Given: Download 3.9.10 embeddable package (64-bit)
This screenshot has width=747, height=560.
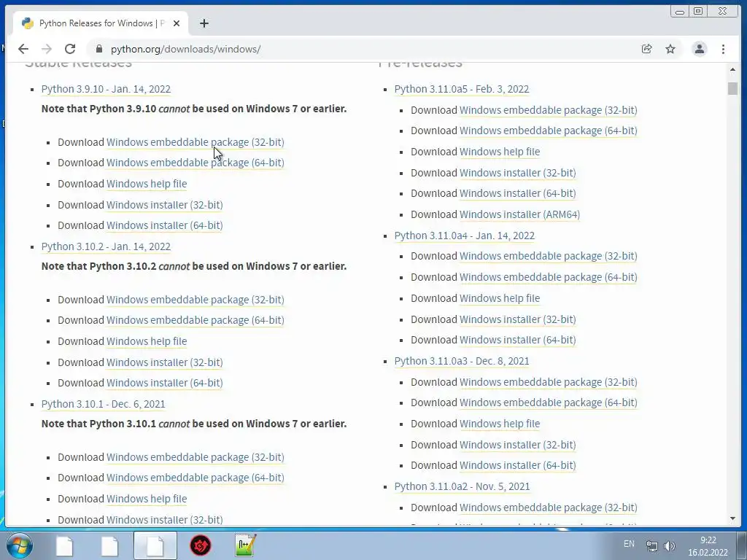Looking at the screenshot, I should click(196, 163).
